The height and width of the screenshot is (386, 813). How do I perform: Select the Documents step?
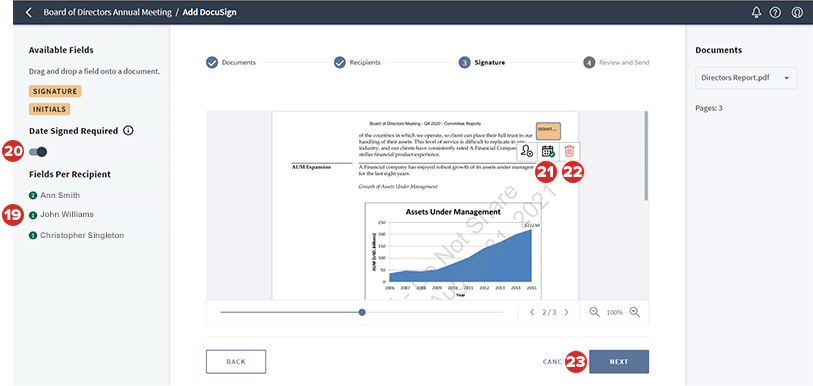[231, 62]
